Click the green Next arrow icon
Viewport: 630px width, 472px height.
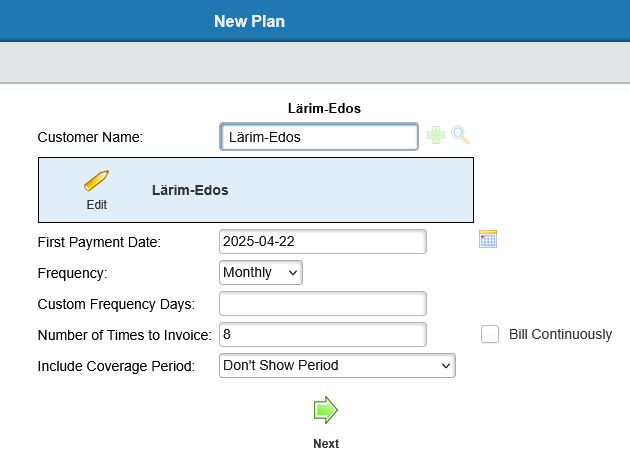[x=325, y=410]
